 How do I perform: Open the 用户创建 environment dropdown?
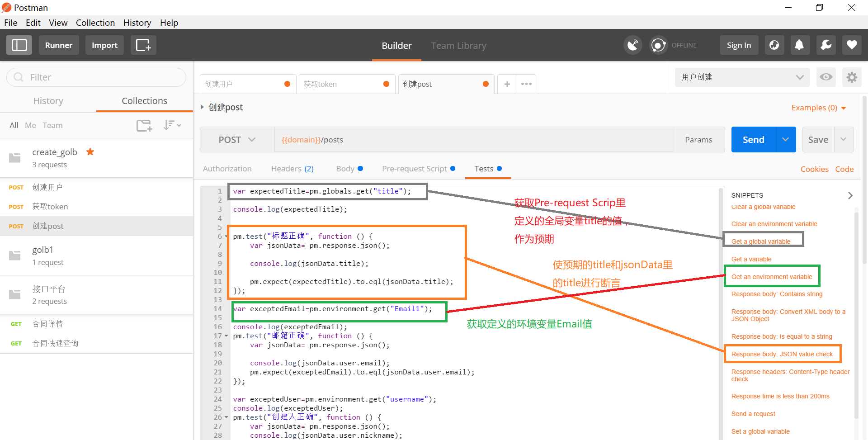(743, 77)
